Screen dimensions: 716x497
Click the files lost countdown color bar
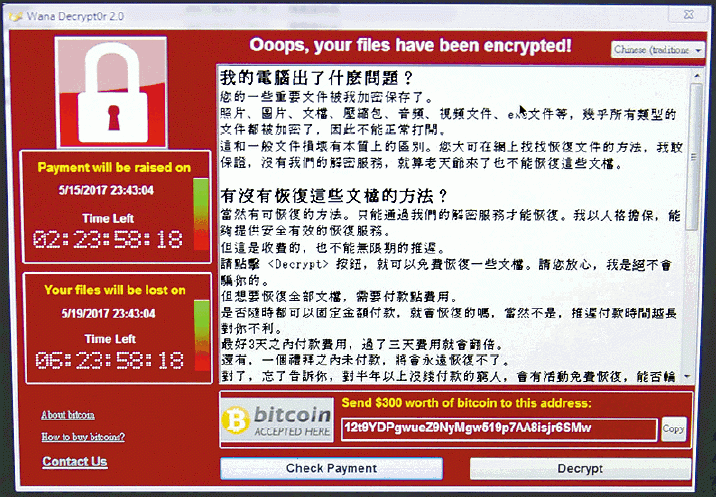pyautogui.click(x=202, y=335)
